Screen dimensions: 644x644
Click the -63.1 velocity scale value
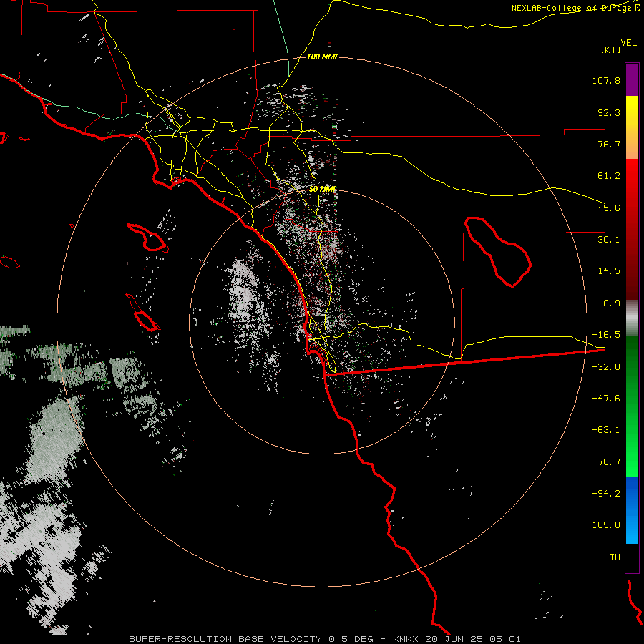pos(606,430)
